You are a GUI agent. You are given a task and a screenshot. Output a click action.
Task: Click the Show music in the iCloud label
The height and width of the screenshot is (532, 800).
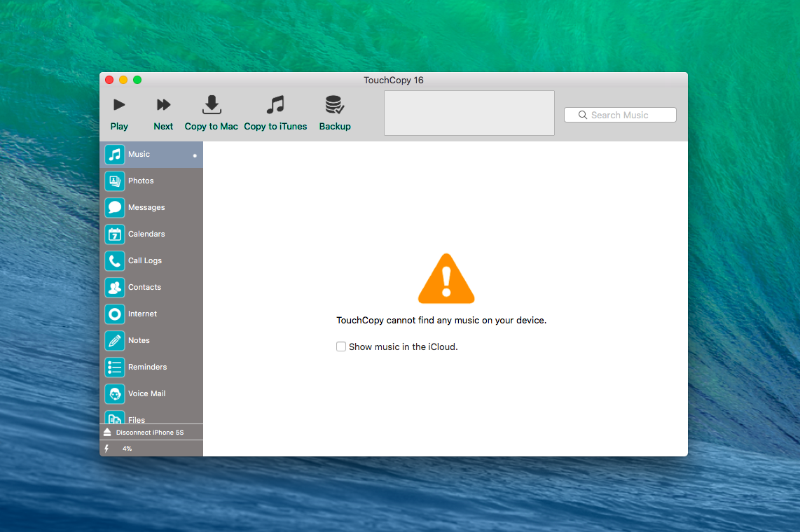tap(403, 346)
